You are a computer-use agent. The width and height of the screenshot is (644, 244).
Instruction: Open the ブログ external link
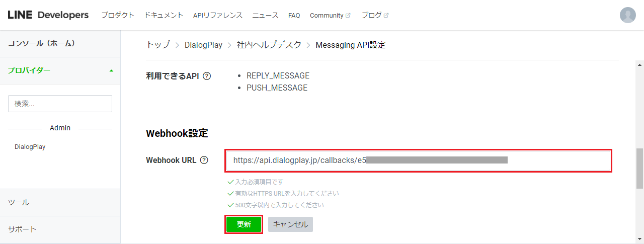tap(375, 15)
